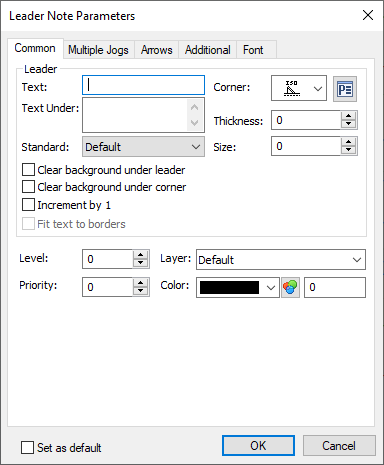The image size is (384, 465).
Task: Decrease the Size value with down arrow
Action: [x=349, y=150]
